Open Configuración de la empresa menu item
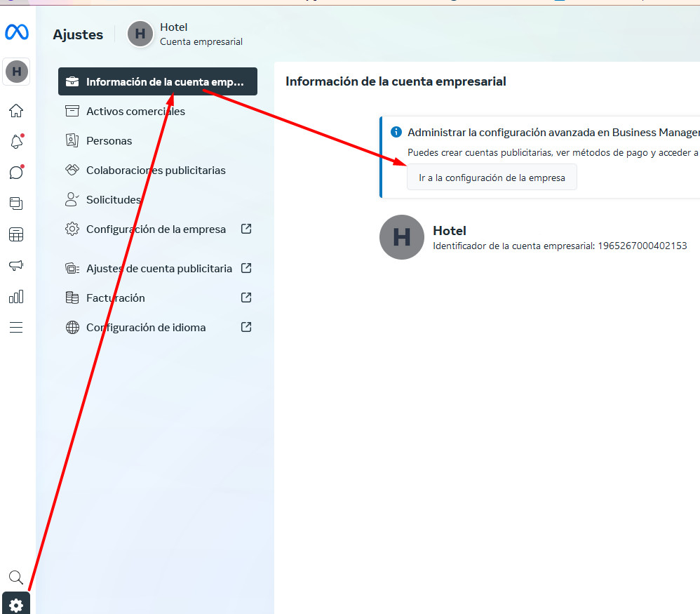 158,229
